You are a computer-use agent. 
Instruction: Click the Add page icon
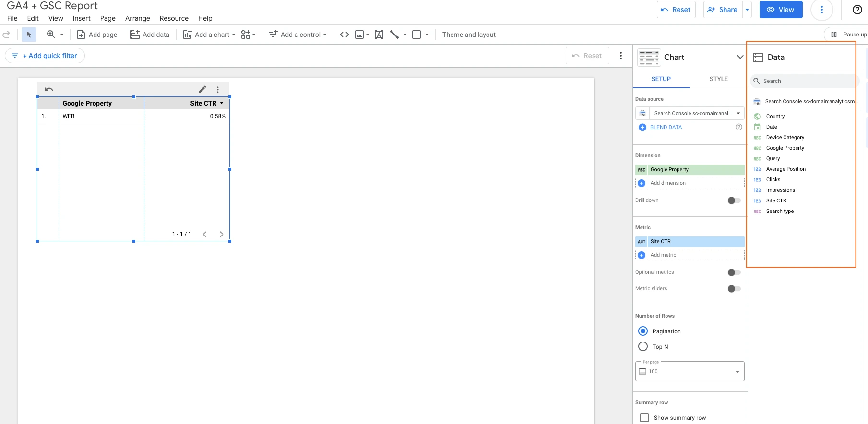81,35
